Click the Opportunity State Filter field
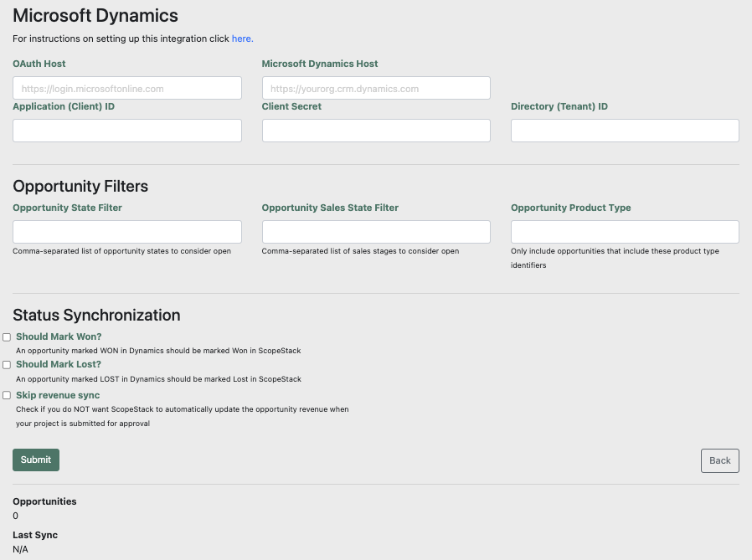The image size is (752, 560). [126, 231]
